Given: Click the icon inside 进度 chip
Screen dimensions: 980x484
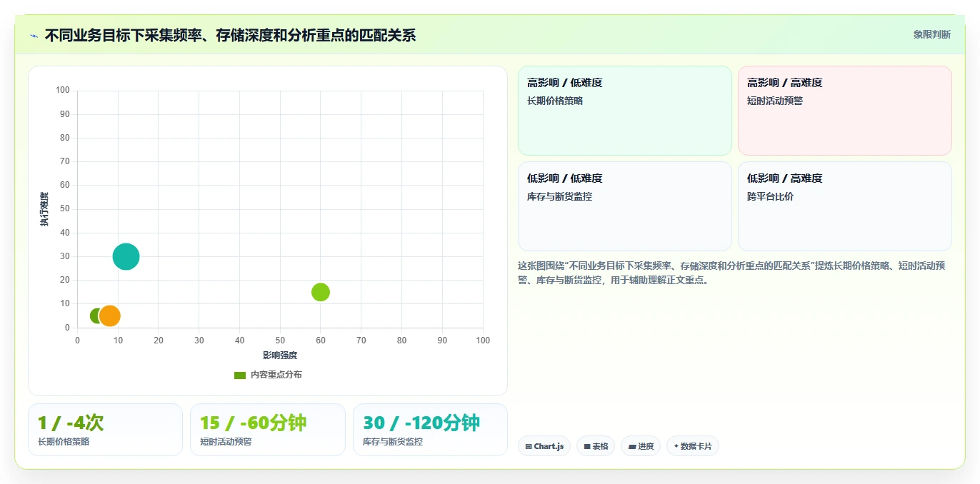Looking at the screenshot, I should click(632, 447).
